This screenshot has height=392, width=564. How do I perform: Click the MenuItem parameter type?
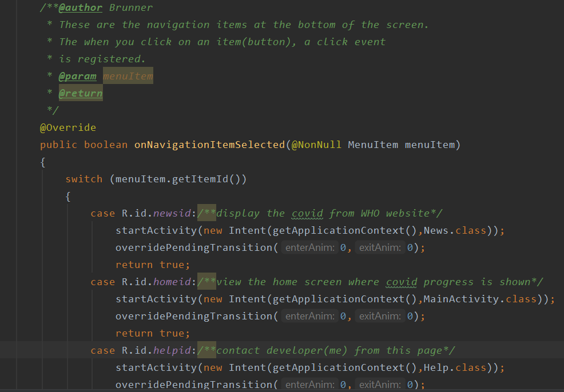click(373, 145)
